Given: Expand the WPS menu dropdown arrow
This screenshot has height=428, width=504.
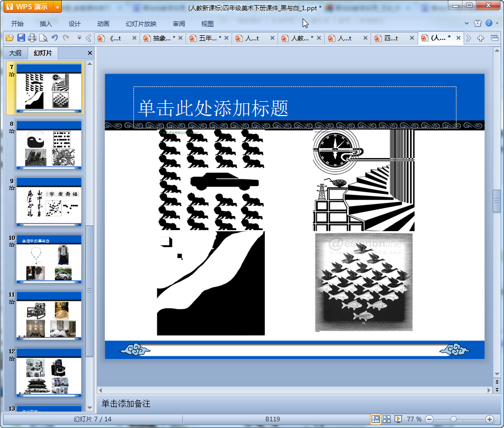Looking at the screenshot, I should pyautogui.click(x=57, y=7).
